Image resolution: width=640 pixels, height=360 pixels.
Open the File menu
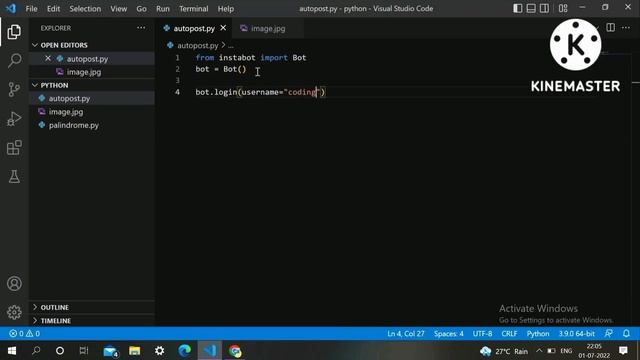pyautogui.click(x=31, y=9)
